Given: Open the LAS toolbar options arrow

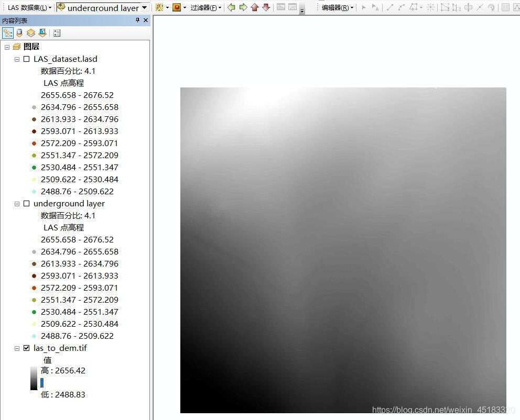Looking at the screenshot, I should tap(302, 11).
